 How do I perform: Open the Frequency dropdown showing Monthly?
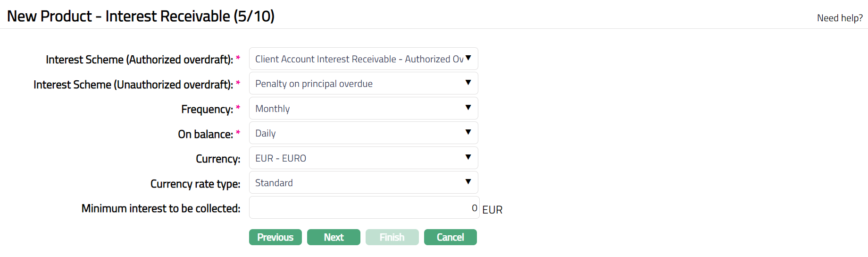(363, 109)
